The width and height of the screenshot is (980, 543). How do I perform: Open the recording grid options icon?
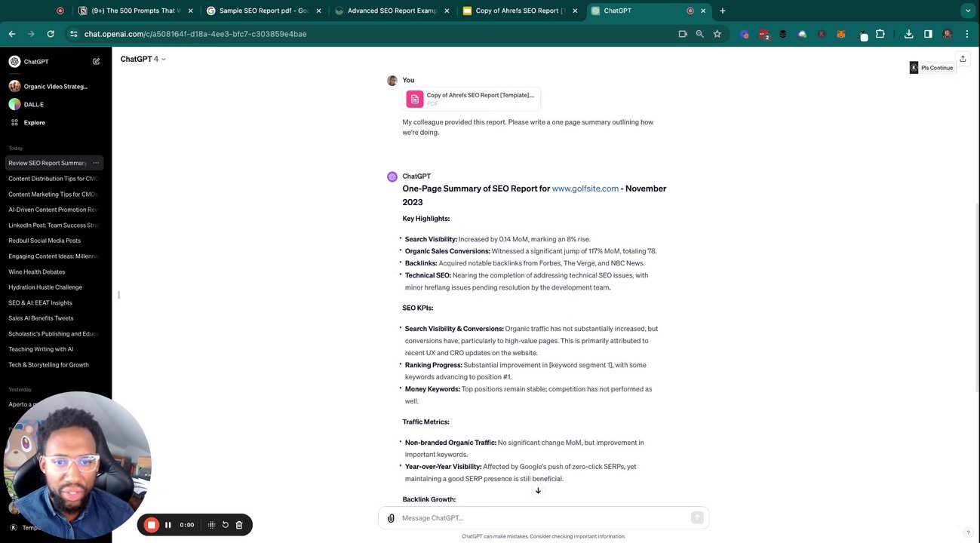tap(211, 525)
